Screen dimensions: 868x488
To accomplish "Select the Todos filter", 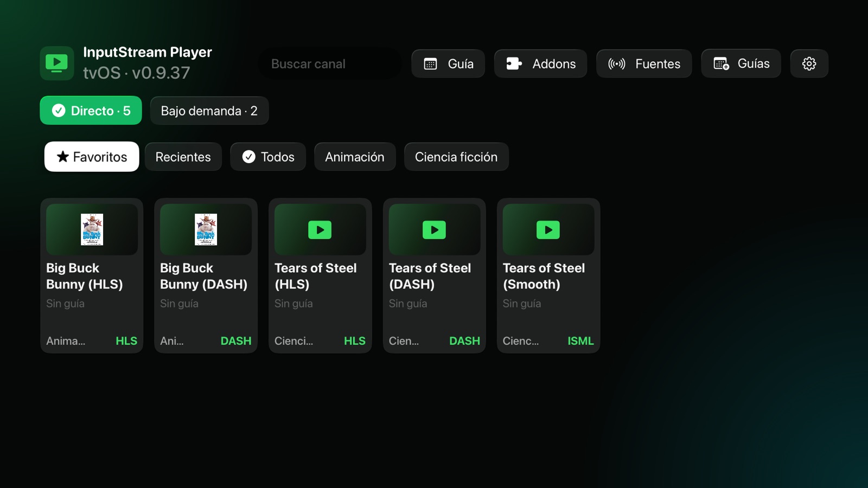I will pos(268,157).
